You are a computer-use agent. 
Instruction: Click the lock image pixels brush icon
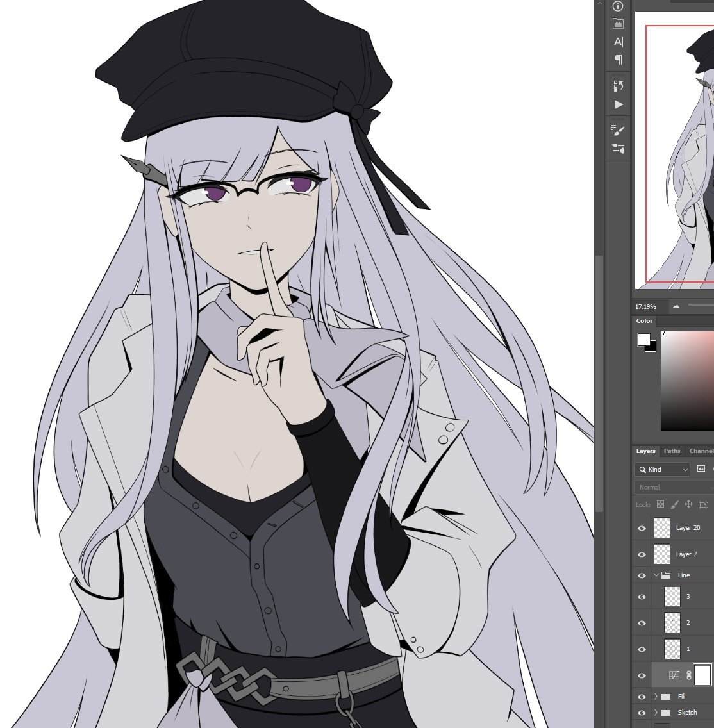point(674,504)
